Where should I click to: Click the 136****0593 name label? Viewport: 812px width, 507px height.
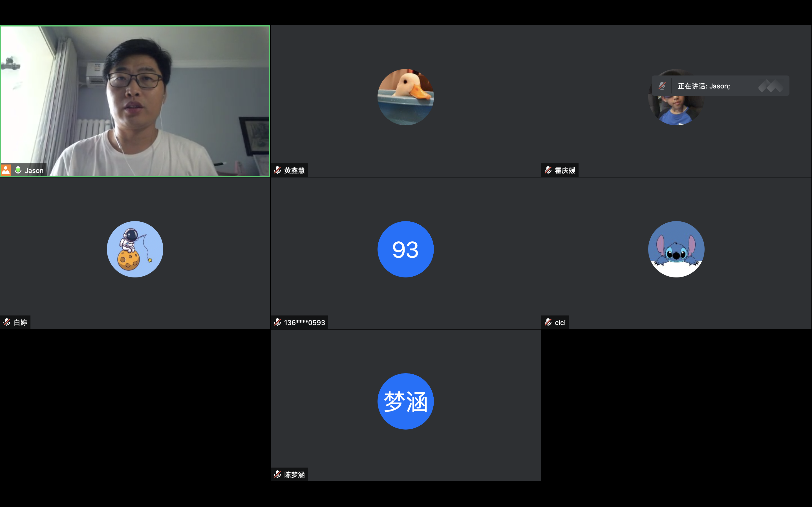tap(304, 322)
